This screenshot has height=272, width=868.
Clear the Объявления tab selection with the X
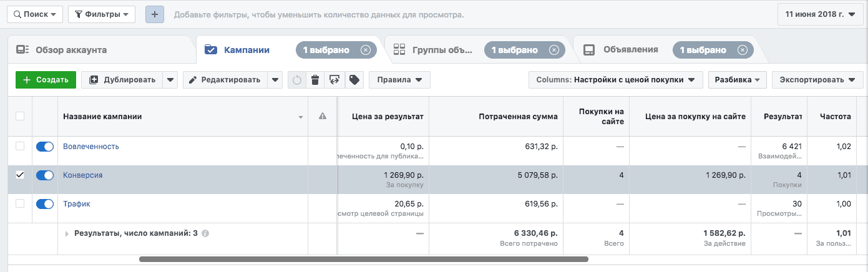742,50
